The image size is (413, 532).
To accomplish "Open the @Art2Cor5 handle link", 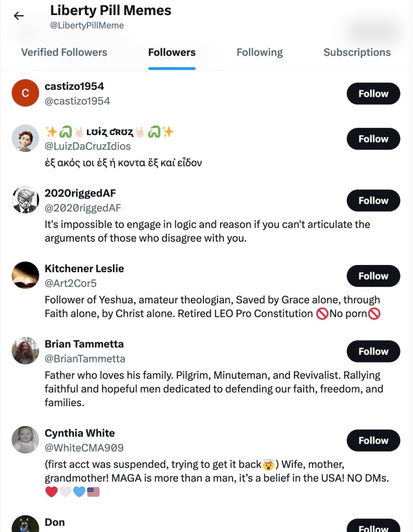I will click(x=71, y=283).
